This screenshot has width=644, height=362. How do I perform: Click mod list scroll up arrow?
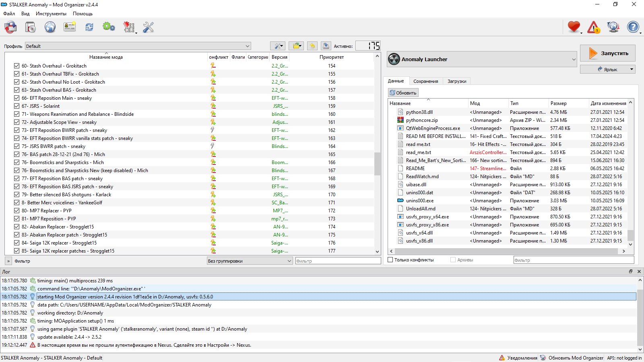click(377, 56)
